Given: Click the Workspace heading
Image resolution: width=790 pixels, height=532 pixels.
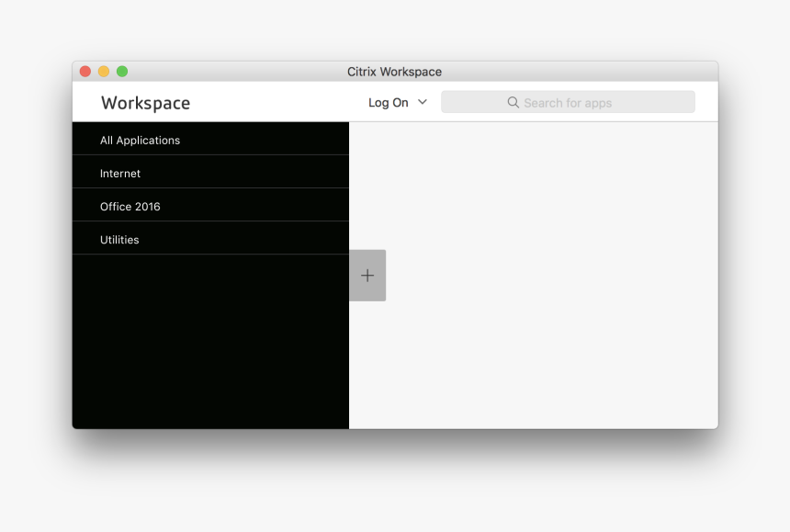Looking at the screenshot, I should point(145,103).
